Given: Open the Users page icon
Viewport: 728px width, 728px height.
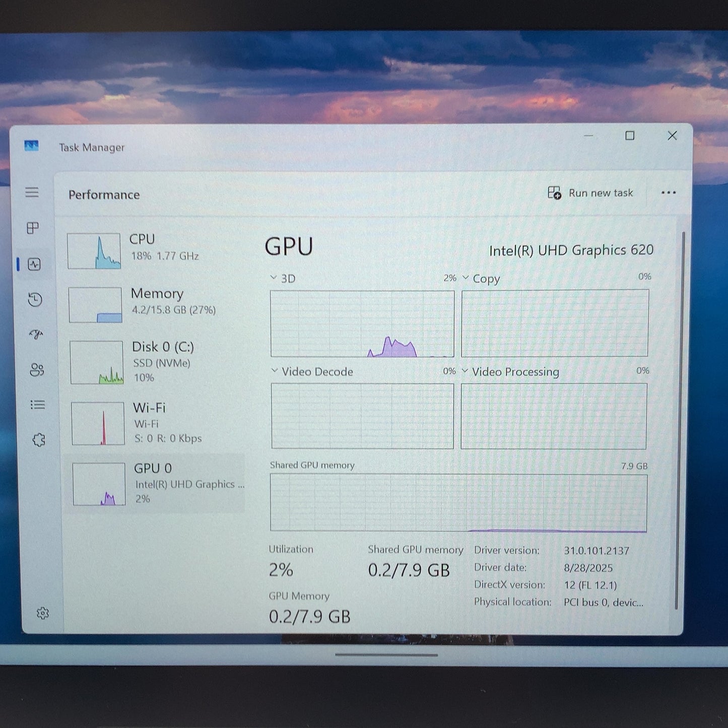Looking at the screenshot, I should 37,370.
